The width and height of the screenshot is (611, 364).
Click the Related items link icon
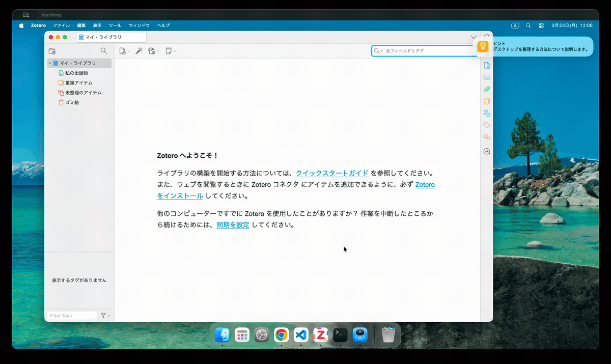487,137
